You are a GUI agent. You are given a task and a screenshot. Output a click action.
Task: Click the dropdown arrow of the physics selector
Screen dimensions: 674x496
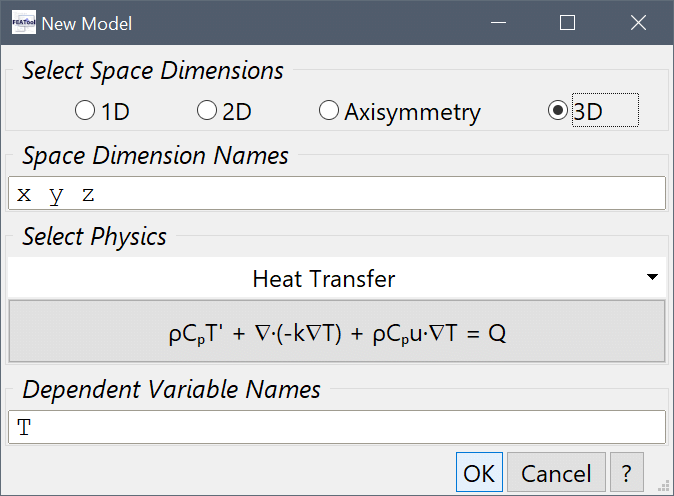652,278
